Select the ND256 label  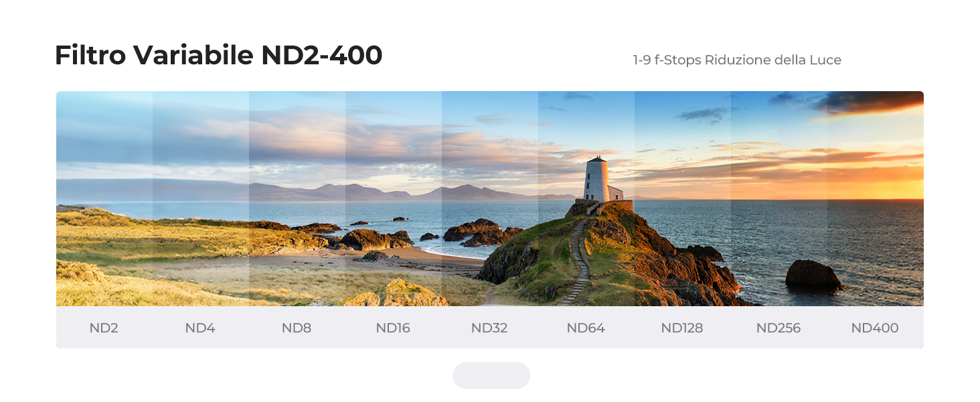click(779, 328)
